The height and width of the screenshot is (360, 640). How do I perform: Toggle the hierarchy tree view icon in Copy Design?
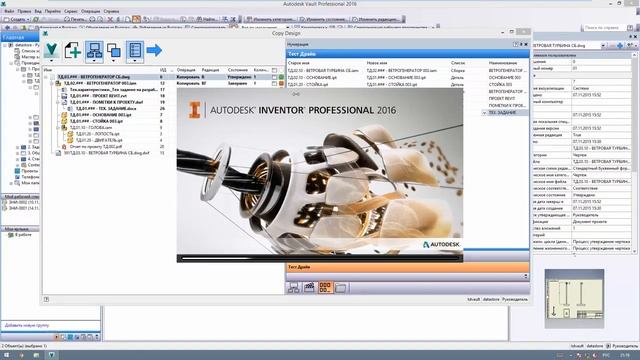(94, 50)
